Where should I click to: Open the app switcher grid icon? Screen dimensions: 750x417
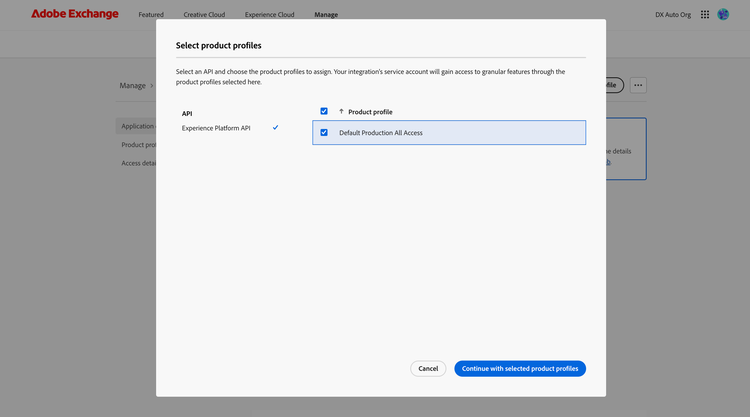tap(705, 14)
